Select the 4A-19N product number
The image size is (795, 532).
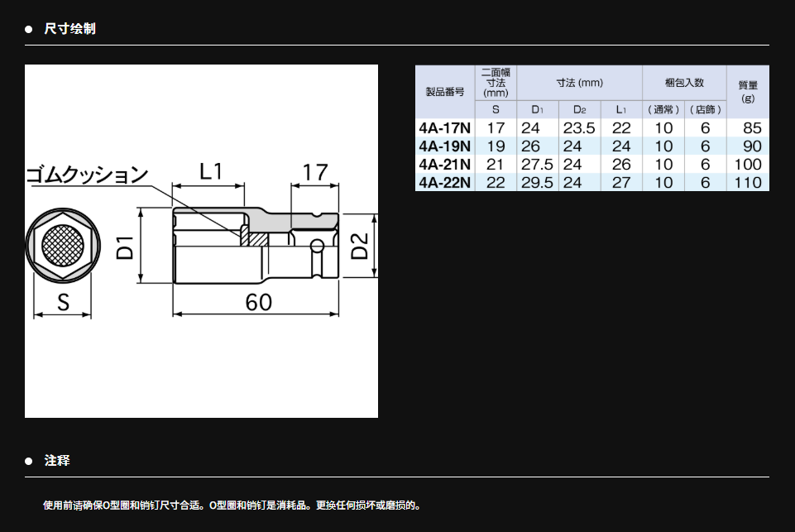click(x=445, y=146)
